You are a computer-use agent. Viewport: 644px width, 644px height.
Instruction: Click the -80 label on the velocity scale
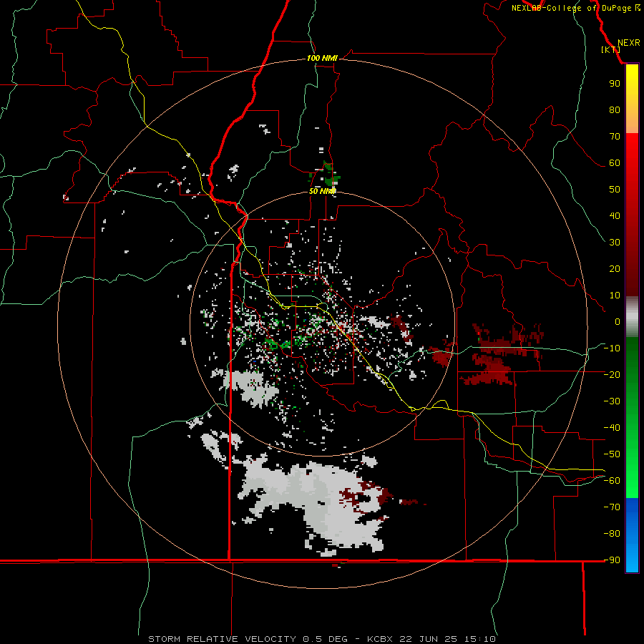coord(612,534)
